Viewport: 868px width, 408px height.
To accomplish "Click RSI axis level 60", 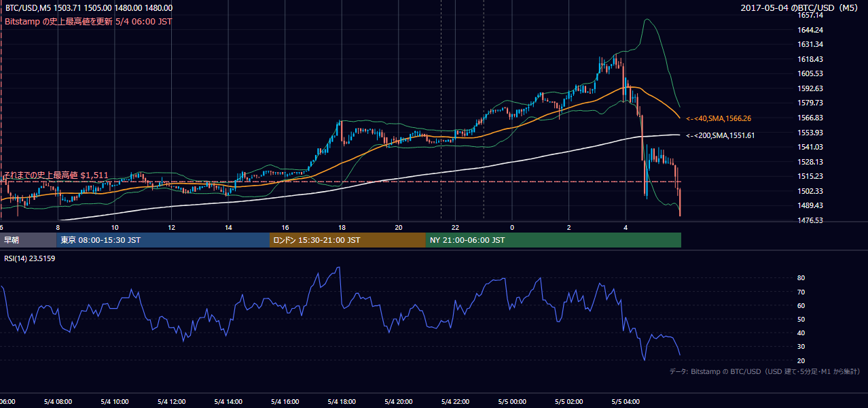I will (x=801, y=305).
